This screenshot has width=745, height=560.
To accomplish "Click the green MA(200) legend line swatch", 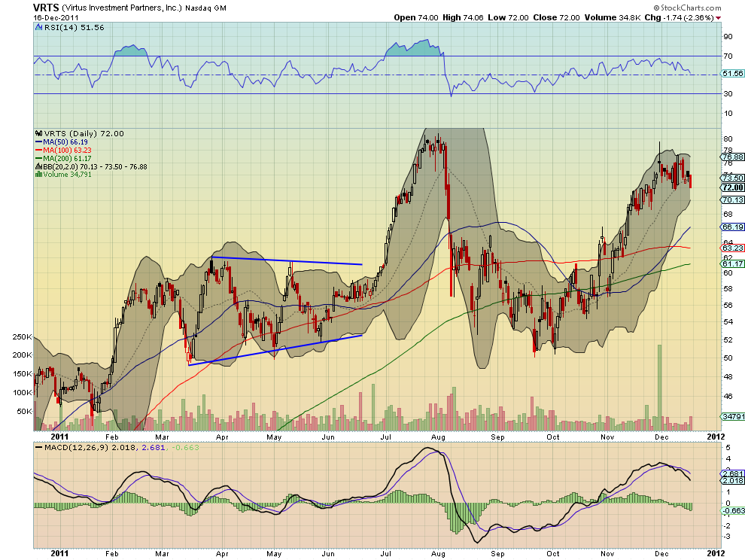I will coord(39,158).
